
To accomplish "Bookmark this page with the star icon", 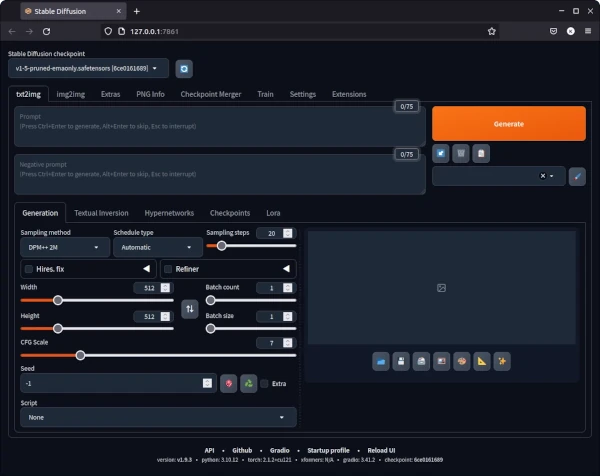I will (492, 31).
